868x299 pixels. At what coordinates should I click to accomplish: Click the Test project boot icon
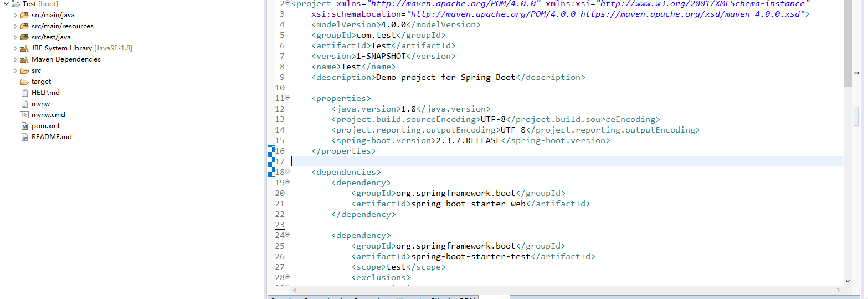(x=15, y=4)
